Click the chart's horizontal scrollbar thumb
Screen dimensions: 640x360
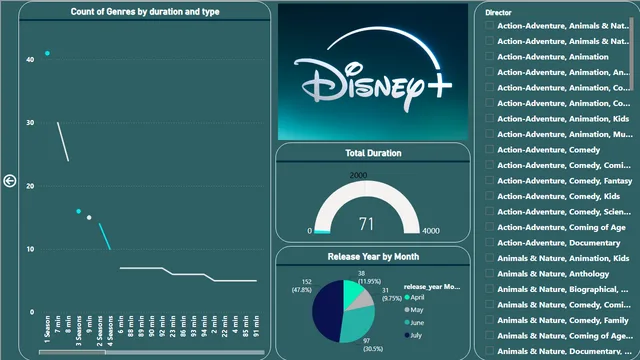click(72, 352)
